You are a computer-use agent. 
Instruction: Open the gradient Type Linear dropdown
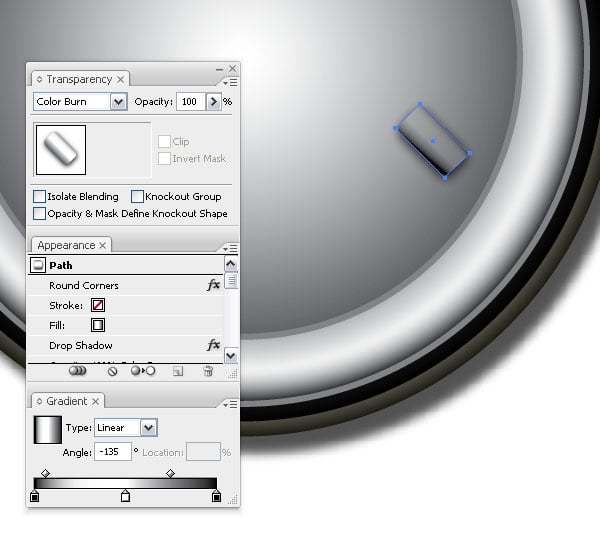tap(149, 428)
